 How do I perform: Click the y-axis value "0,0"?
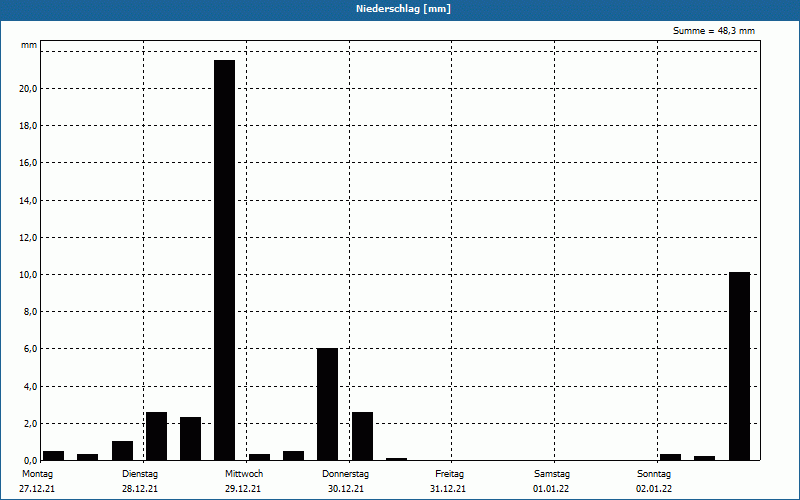coord(30,461)
